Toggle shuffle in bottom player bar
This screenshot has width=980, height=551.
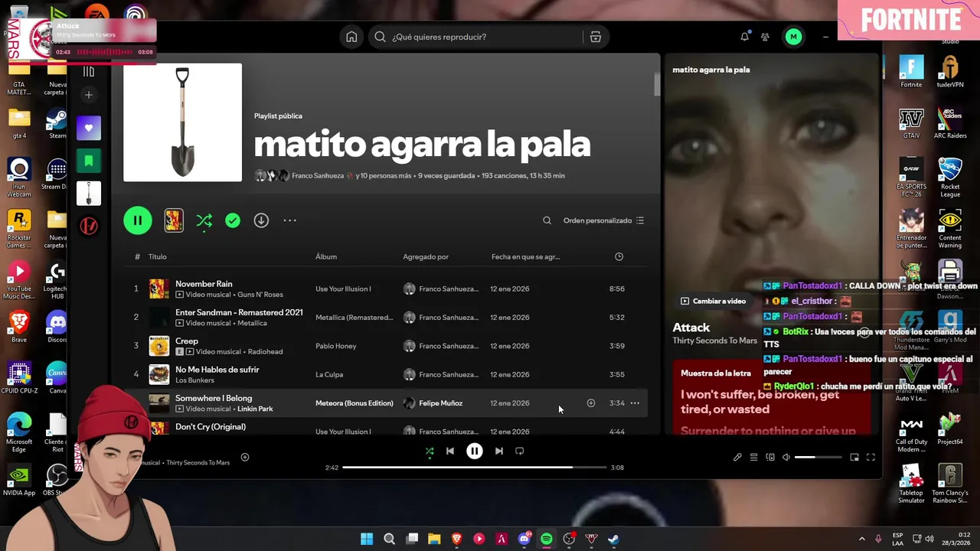click(x=429, y=452)
